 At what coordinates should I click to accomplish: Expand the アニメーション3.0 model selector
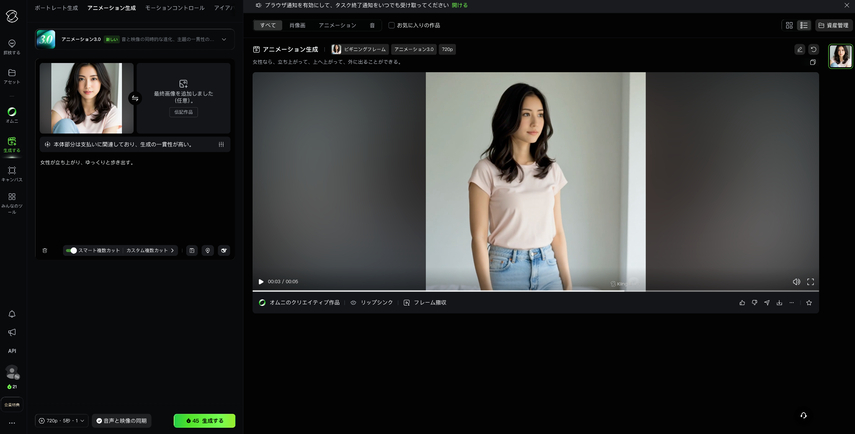point(135,39)
